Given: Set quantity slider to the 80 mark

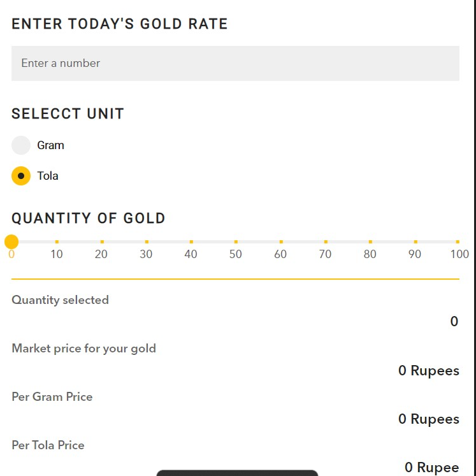Looking at the screenshot, I should pyautogui.click(x=370, y=242).
